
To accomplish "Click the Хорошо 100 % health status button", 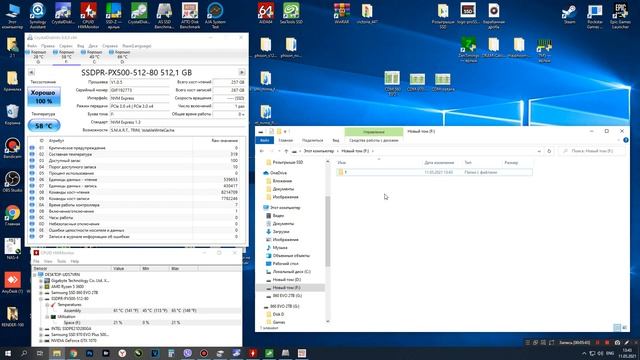I will pyautogui.click(x=44, y=97).
